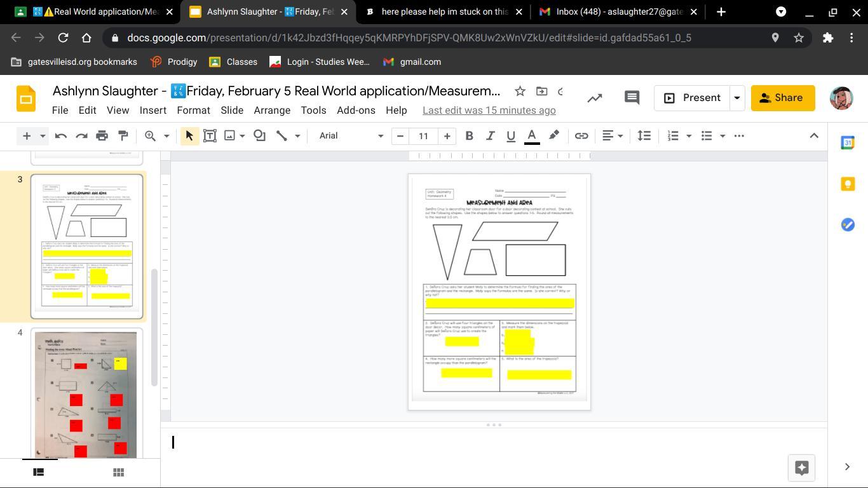Open the Arial font dropdown
This screenshot has width=868, height=488.
pos(351,135)
